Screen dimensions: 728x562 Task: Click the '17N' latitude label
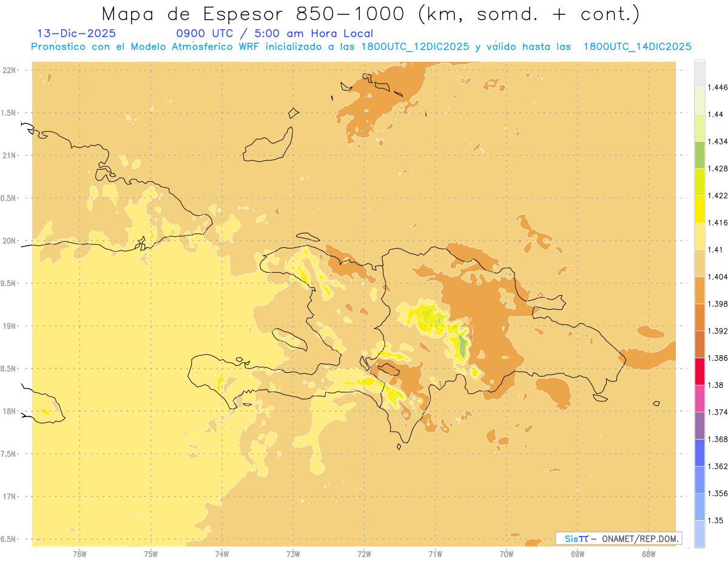point(10,497)
